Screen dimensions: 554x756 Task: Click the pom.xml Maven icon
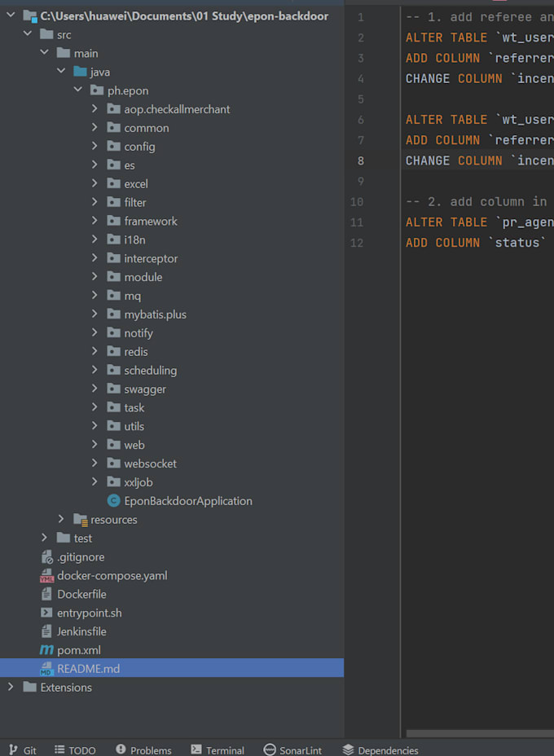tap(46, 650)
